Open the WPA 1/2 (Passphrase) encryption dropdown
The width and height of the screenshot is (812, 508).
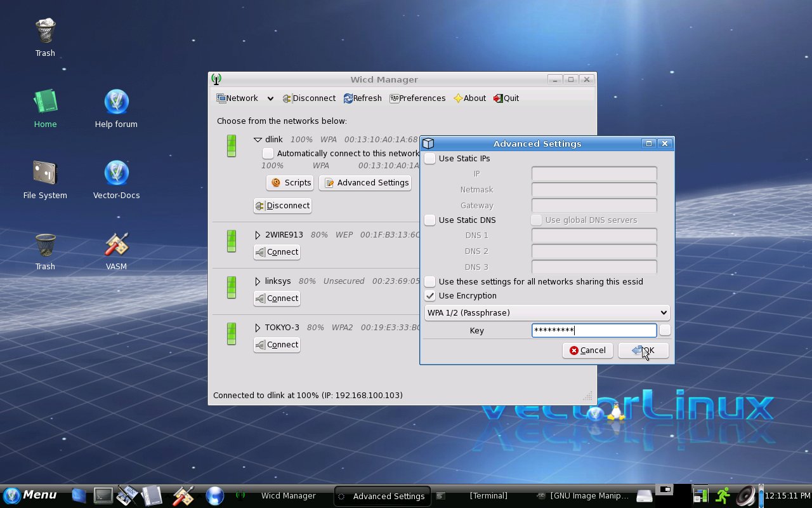[x=547, y=312]
